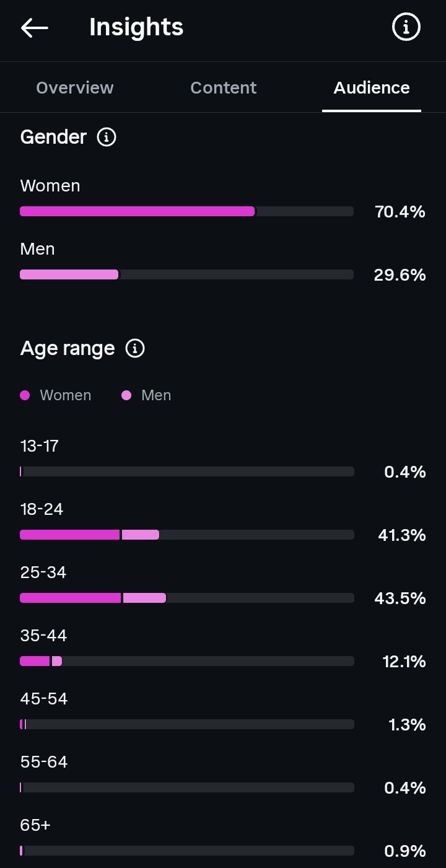Tap the 55-64 age range bar

tap(187, 787)
